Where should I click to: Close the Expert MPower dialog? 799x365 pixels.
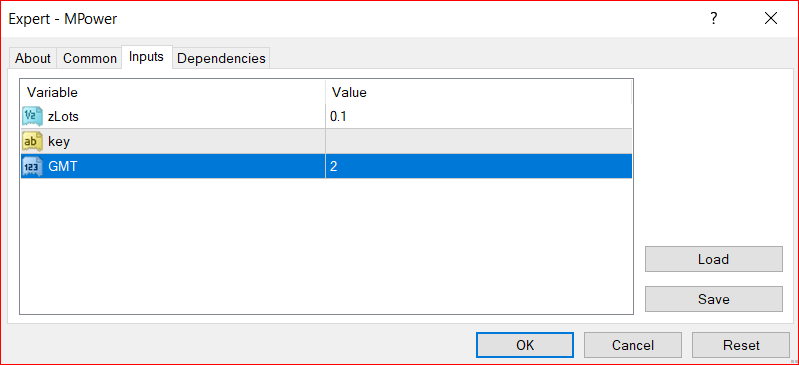[x=770, y=19]
